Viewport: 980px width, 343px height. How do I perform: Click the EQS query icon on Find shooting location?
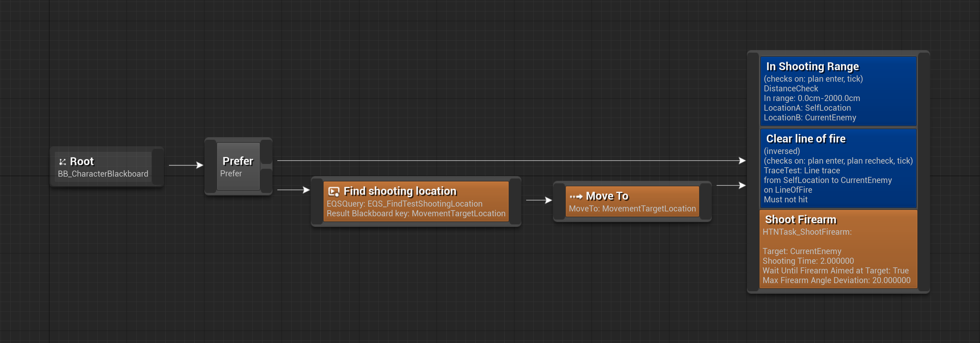(x=334, y=191)
